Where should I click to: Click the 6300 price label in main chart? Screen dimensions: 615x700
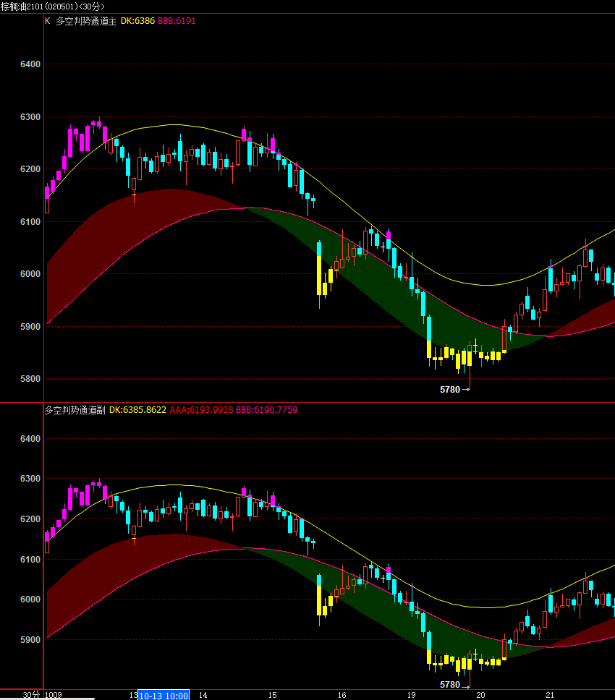coord(30,117)
